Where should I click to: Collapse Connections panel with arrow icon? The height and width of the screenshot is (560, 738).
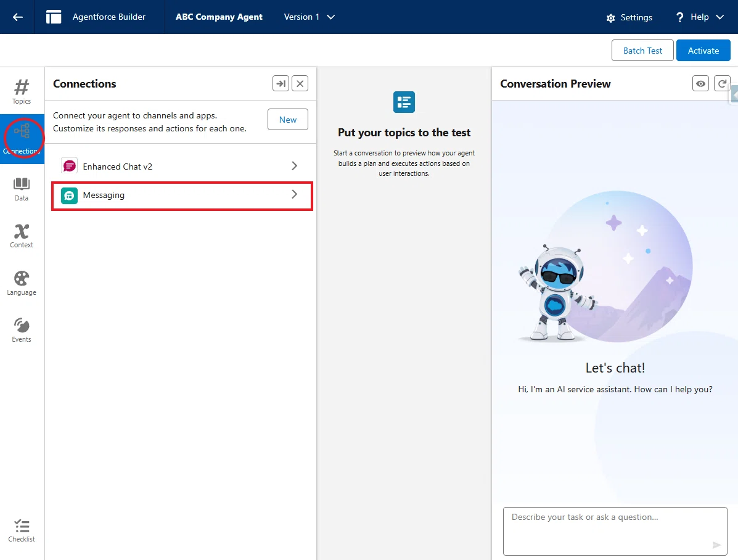pyautogui.click(x=281, y=83)
